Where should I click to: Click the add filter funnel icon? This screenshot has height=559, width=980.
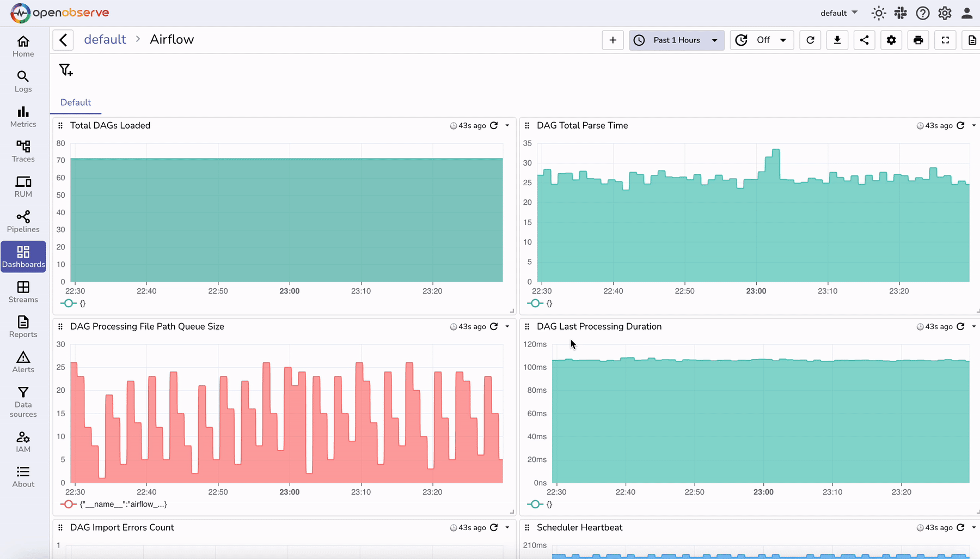tap(66, 70)
